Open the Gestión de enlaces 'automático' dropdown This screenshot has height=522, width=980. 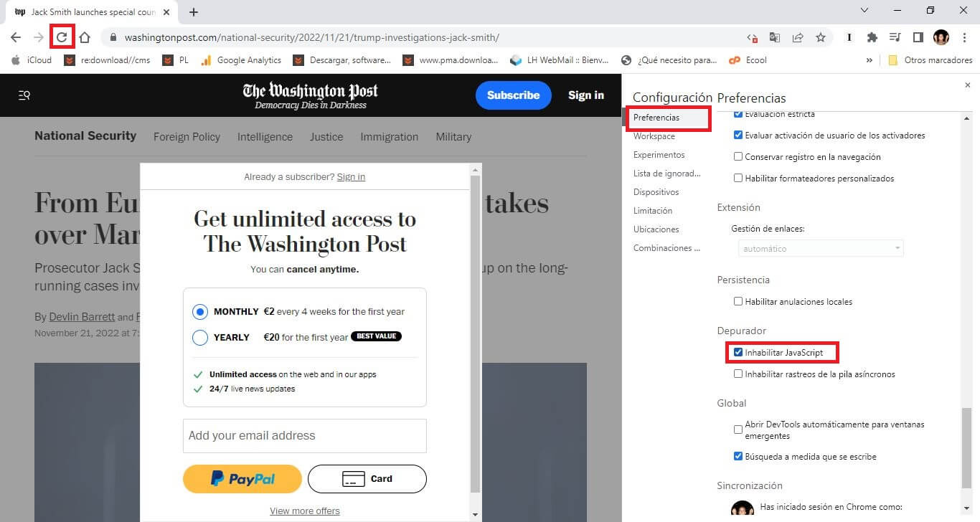point(821,248)
